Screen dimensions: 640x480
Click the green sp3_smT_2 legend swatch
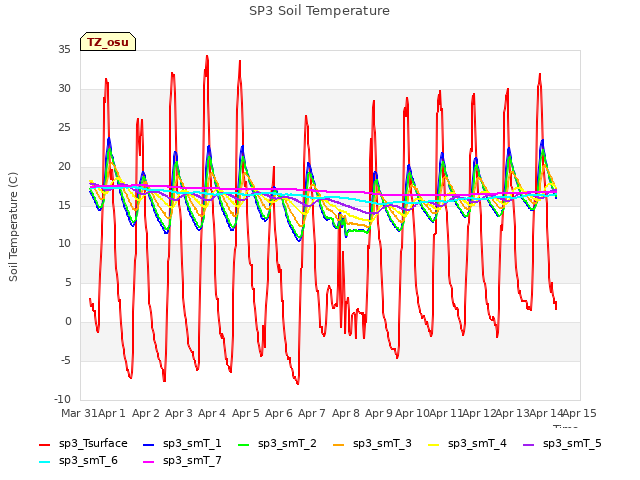[x=244, y=444]
